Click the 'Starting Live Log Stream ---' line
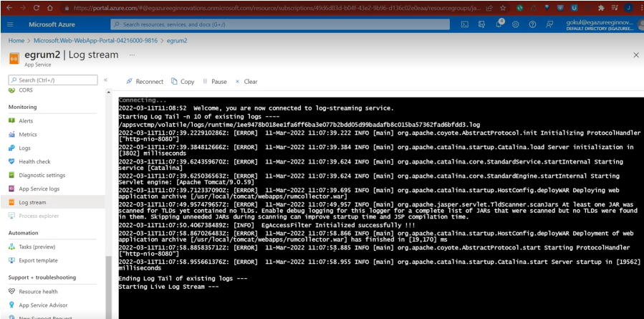 pos(169,287)
